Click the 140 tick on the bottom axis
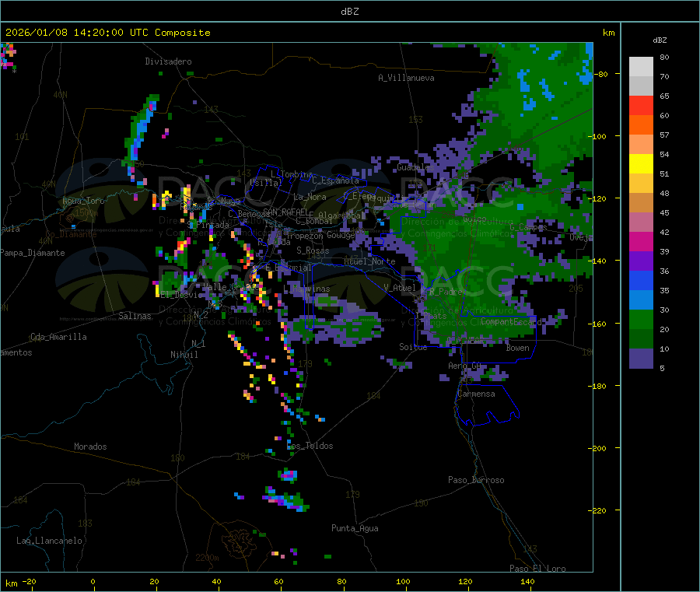This screenshot has width=700, height=592. pyautogui.click(x=527, y=581)
